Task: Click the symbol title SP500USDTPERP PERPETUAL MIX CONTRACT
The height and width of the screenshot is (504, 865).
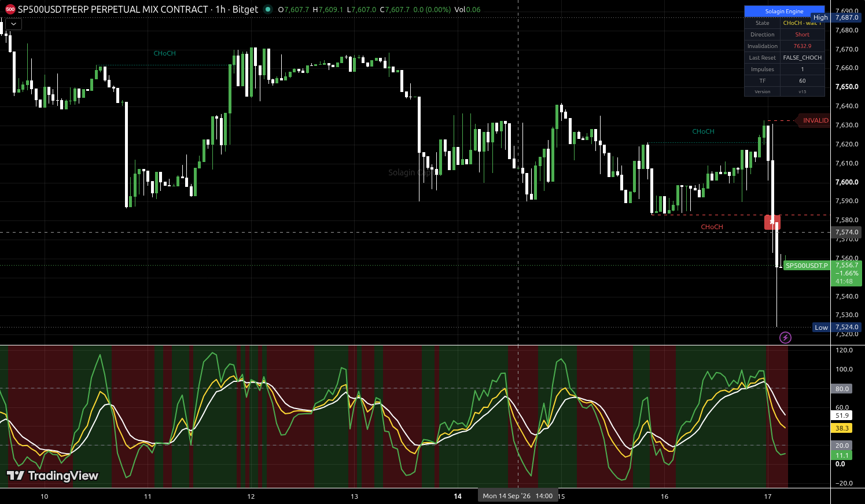Action: (x=113, y=9)
